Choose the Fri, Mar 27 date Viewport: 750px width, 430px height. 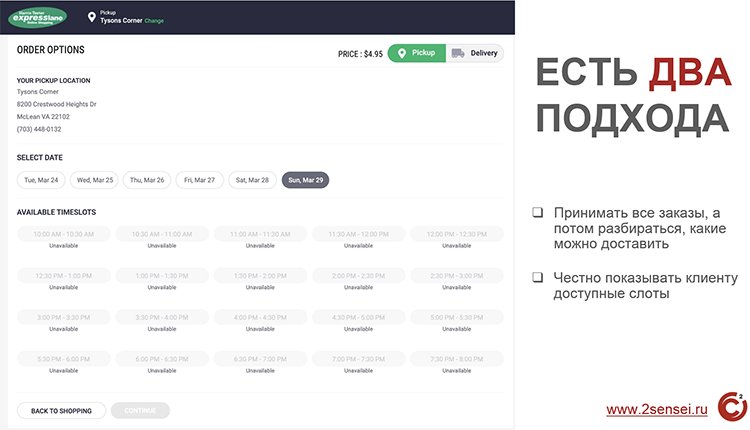point(199,180)
